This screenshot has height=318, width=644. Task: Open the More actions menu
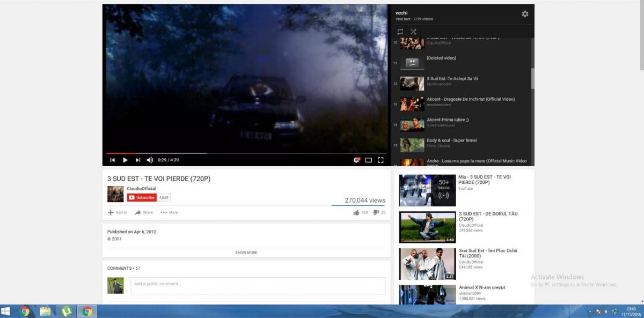[169, 212]
